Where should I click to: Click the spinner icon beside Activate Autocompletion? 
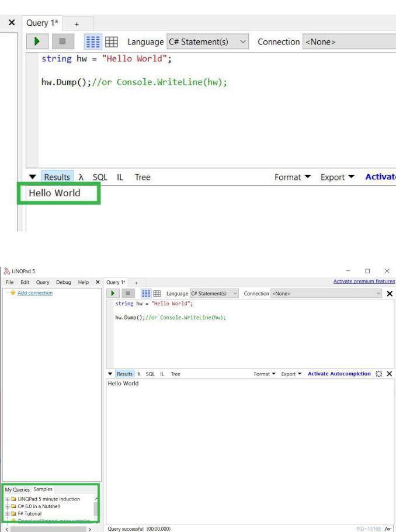click(378, 374)
